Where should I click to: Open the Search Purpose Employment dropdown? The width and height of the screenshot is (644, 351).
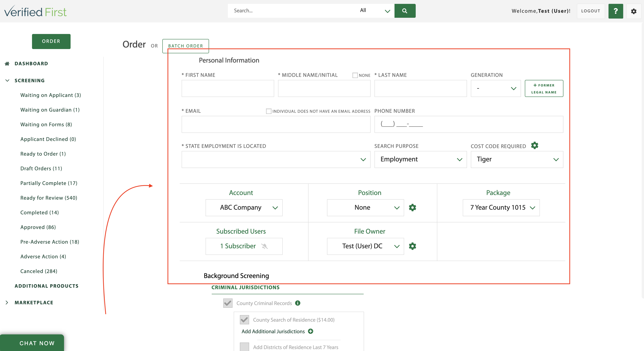421,159
